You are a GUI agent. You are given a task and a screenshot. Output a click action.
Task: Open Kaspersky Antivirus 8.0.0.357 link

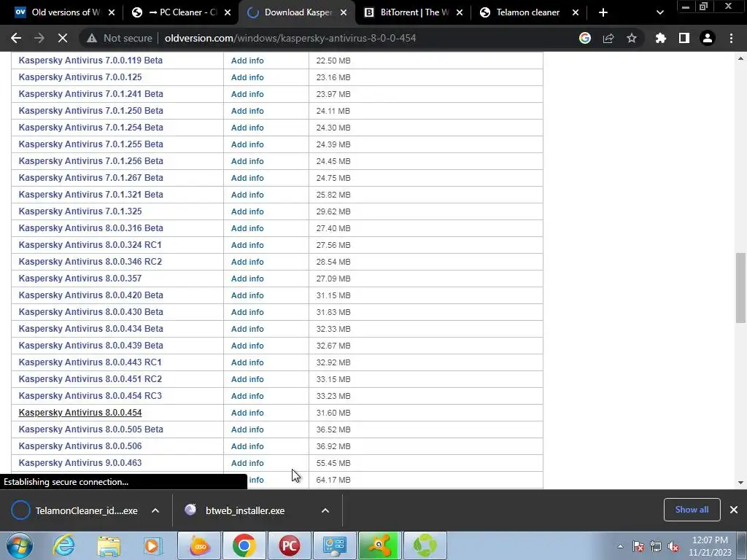click(x=80, y=278)
